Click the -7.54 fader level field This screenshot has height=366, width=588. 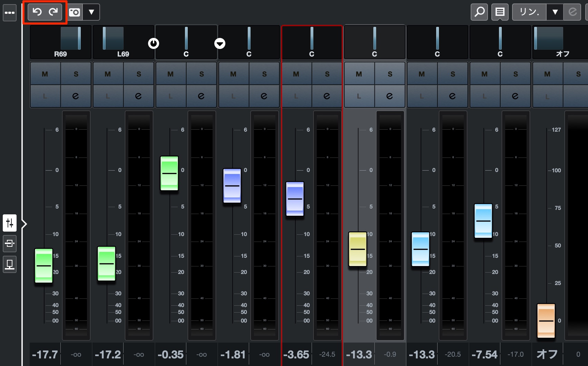484,354
